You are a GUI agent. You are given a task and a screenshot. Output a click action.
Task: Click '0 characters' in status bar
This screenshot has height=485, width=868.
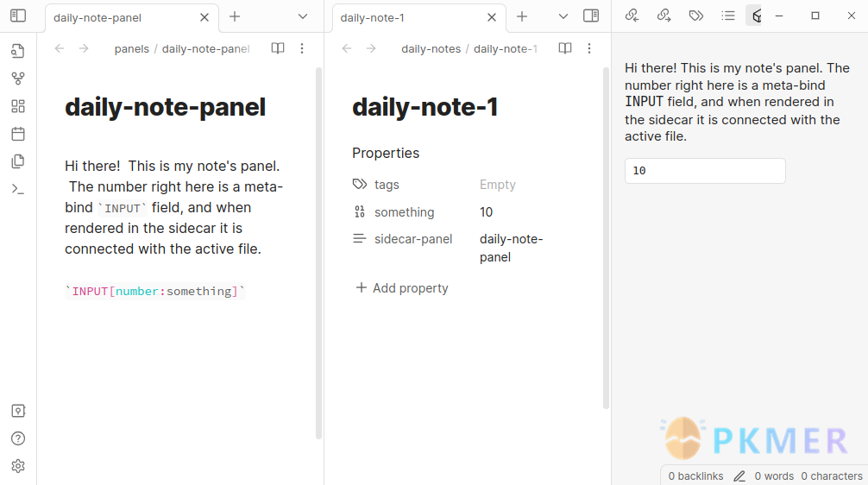(832, 476)
